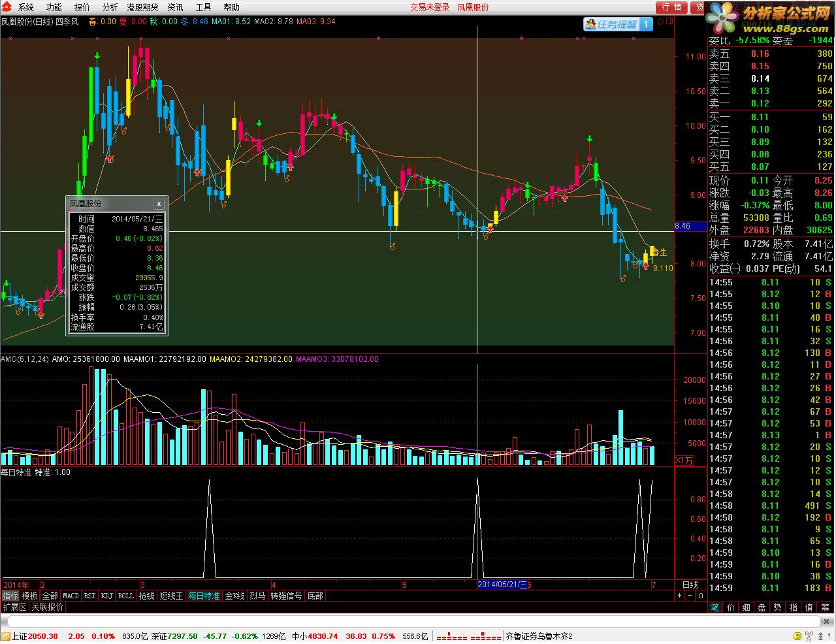Screen dimensions: 836x644
Task: Click the MA03: 9.34 legend value
Action: (x=316, y=22)
